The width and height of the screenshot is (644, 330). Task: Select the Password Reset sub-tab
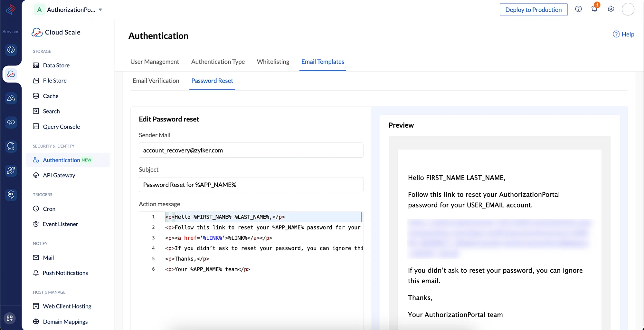(212, 81)
